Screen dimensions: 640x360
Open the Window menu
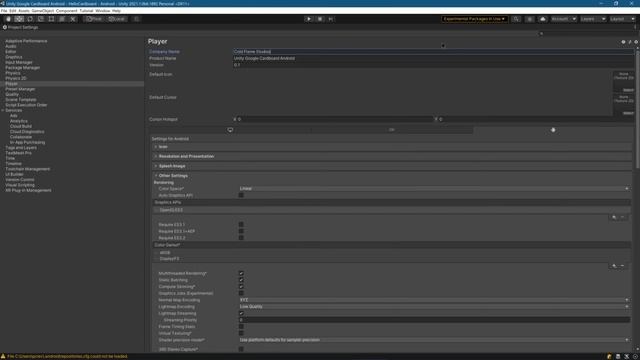pyautogui.click(x=102, y=11)
